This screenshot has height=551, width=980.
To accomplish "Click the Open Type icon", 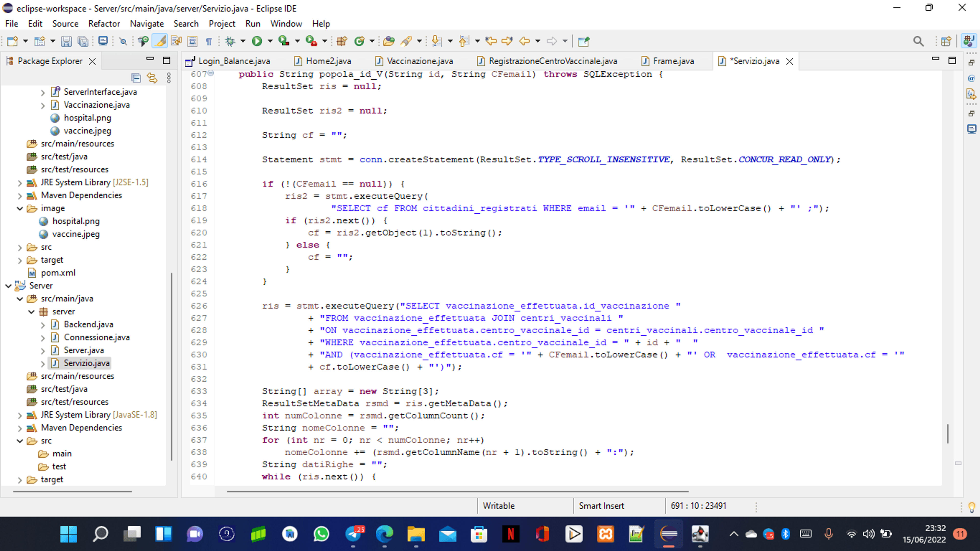I will [x=389, y=41].
